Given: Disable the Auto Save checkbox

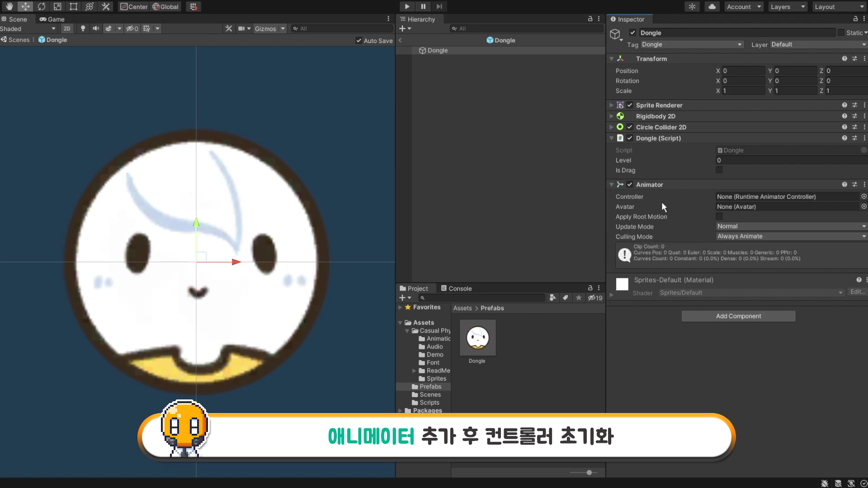Looking at the screenshot, I should click(359, 40).
